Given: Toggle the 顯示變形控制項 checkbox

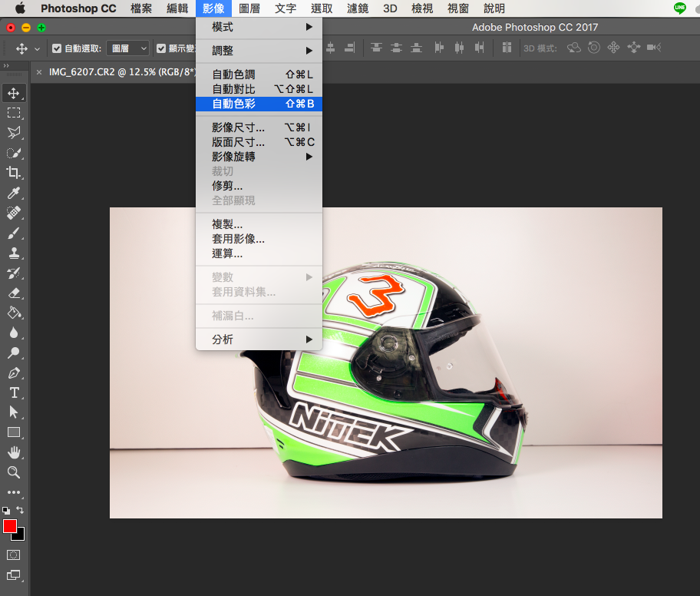Looking at the screenshot, I should click(161, 48).
